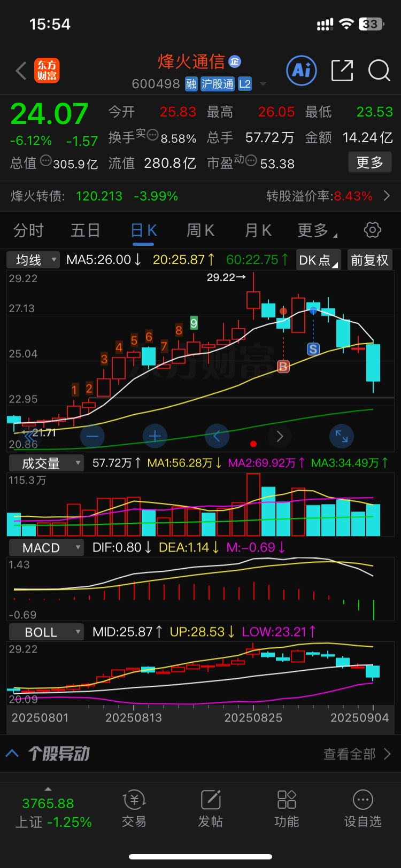Tap the 市盈 info face icon
Screen dimensions: 401x868
click(x=251, y=160)
